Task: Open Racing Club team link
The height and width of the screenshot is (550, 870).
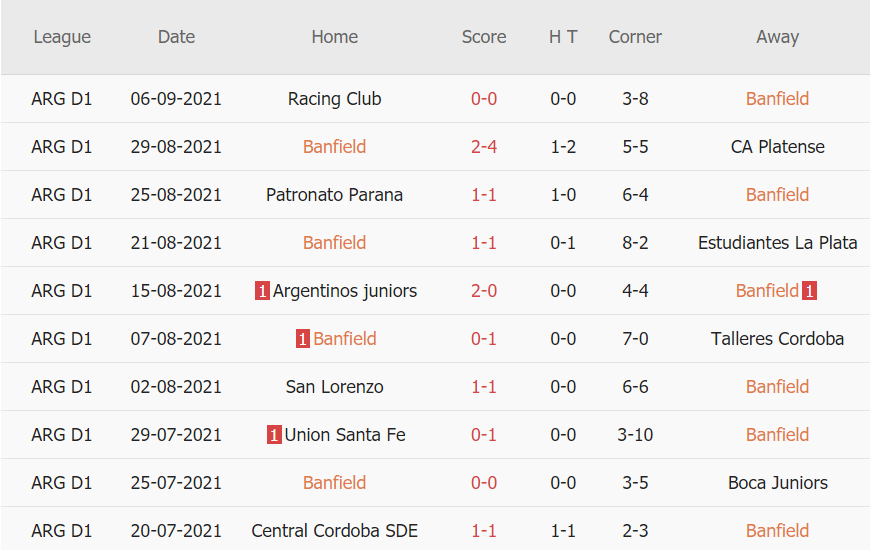Action: (334, 99)
